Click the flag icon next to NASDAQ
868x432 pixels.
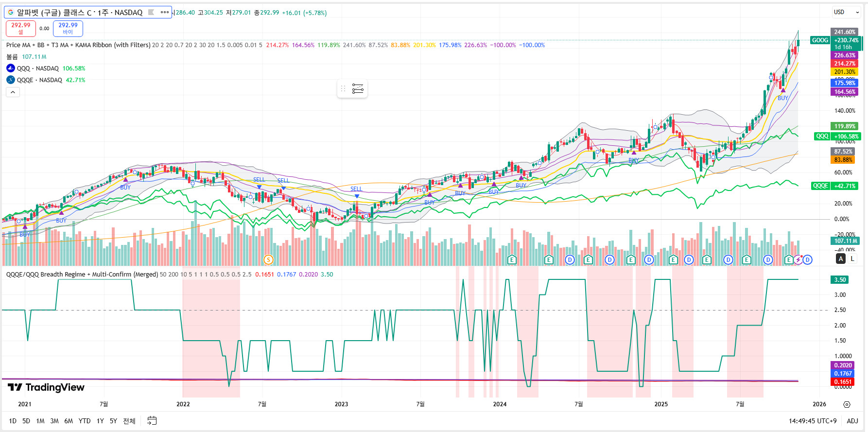pyautogui.click(x=151, y=12)
